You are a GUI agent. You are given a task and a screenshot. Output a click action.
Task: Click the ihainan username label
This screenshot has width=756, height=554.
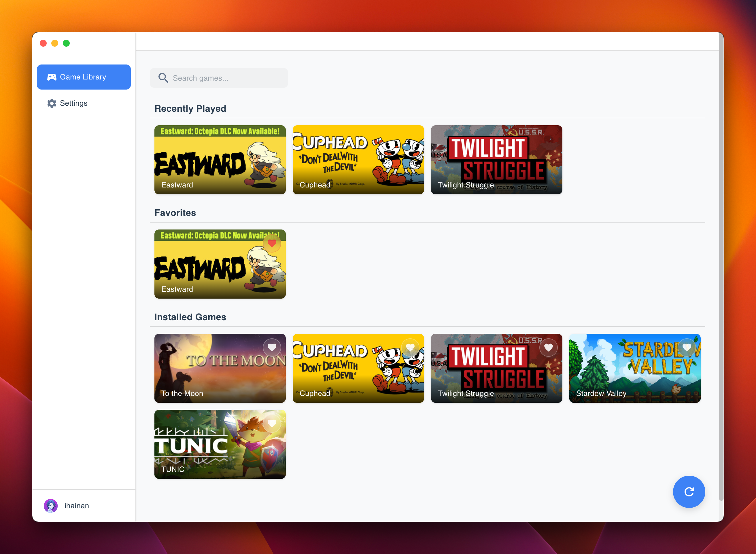(x=77, y=506)
